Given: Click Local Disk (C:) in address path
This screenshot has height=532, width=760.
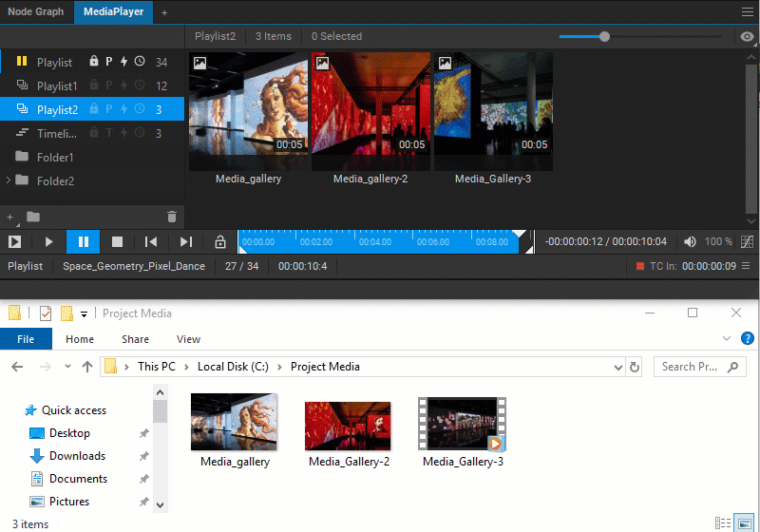Looking at the screenshot, I should click(x=233, y=367).
